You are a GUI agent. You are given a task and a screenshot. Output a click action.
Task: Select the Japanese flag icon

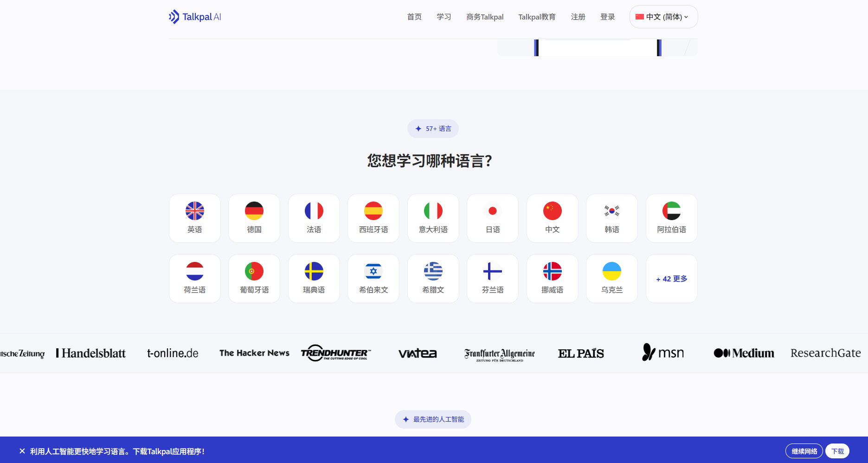tap(493, 211)
